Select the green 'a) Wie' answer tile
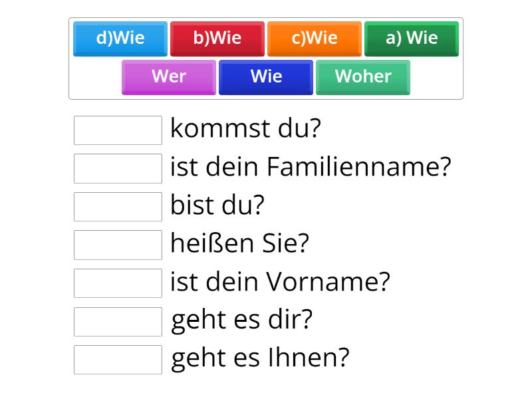Image resolution: width=532 pixels, height=399 pixels. pos(411,38)
